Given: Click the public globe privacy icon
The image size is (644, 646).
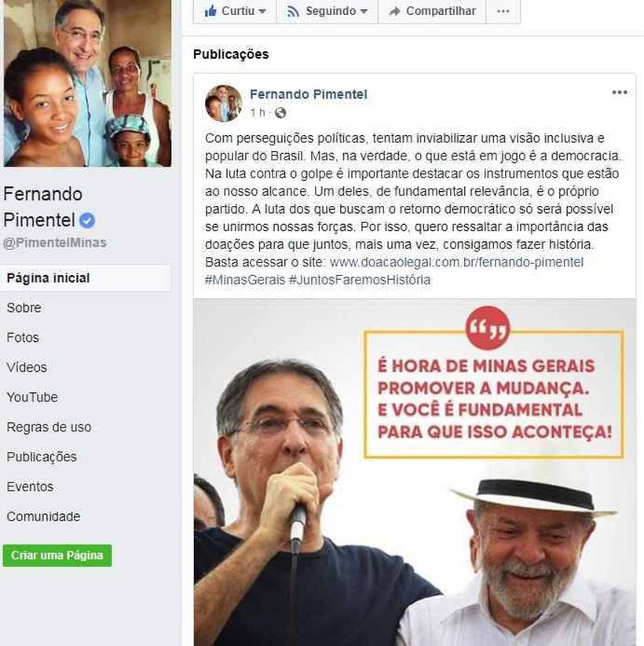Looking at the screenshot, I should tap(280, 112).
